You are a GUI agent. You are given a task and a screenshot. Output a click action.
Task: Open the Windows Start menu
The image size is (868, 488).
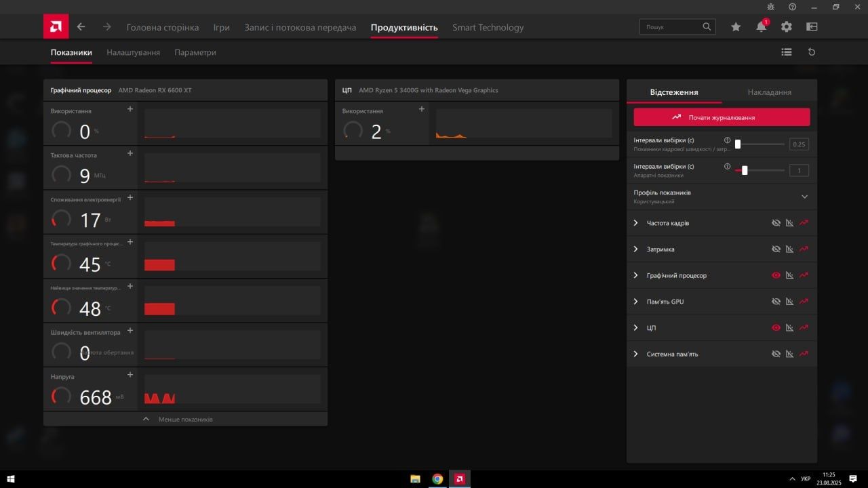10,479
